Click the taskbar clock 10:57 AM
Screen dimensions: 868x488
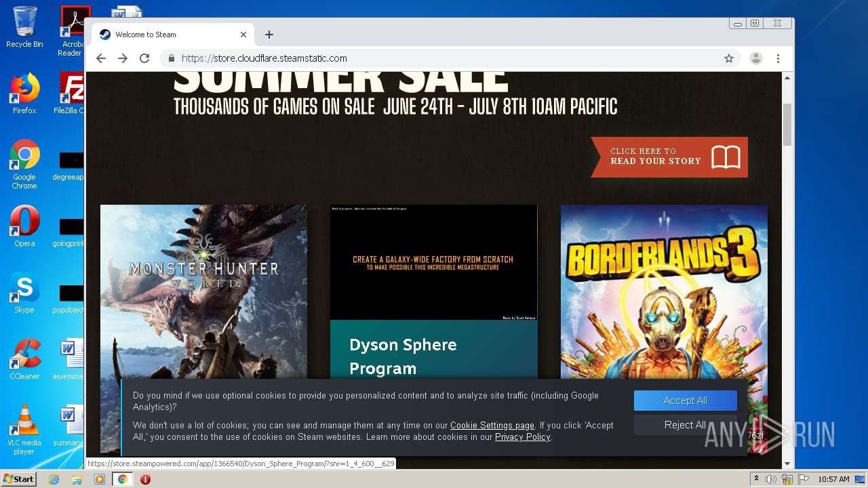[833, 479]
